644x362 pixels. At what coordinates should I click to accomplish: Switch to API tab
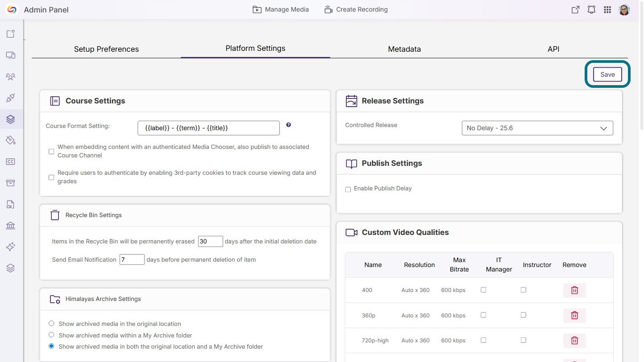[x=553, y=49]
